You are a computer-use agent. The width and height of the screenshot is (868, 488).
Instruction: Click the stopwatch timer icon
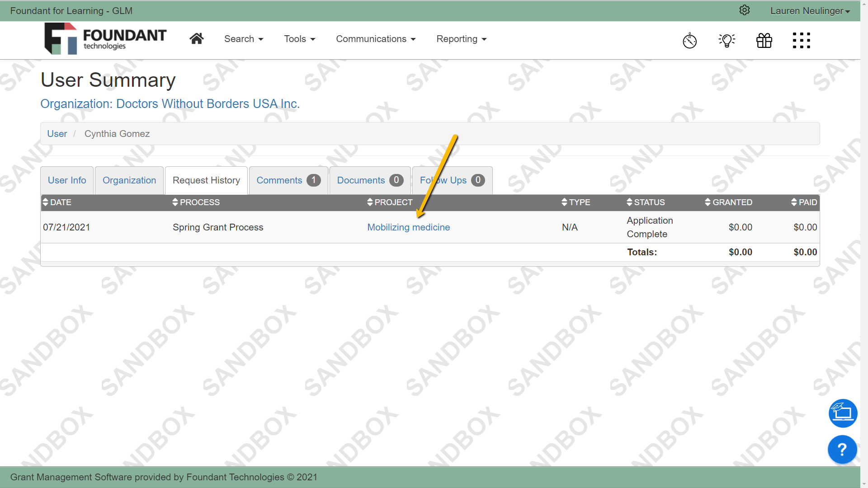click(x=689, y=40)
